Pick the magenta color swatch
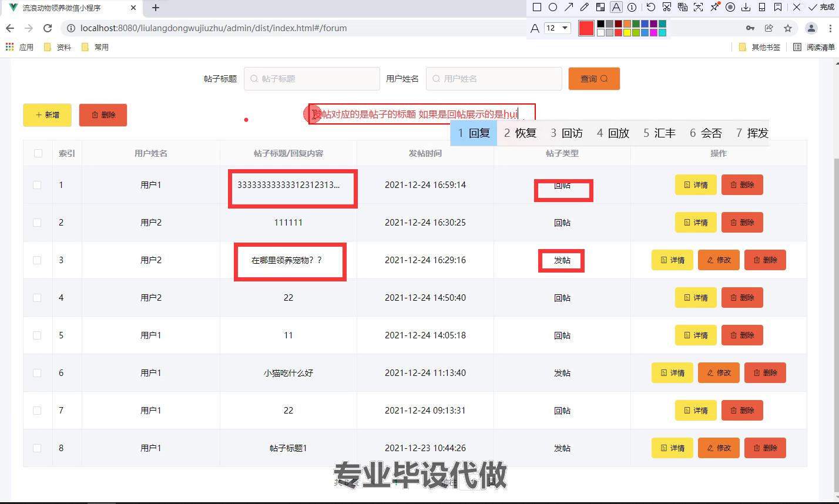 tap(653, 33)
